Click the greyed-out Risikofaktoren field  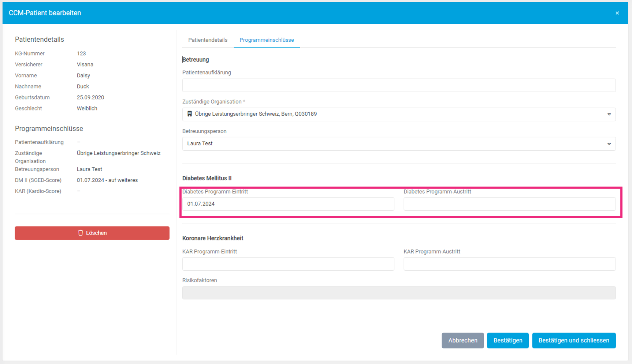[x=398, y=293]
